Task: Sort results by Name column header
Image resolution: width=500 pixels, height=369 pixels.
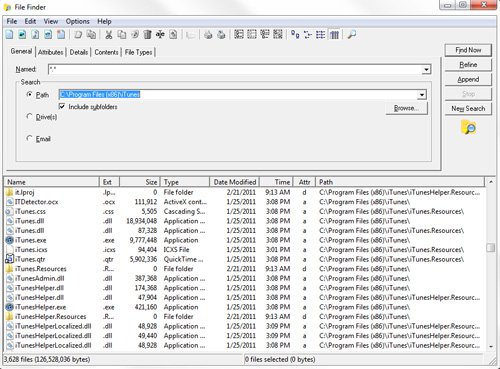Action: coord(52,182)
